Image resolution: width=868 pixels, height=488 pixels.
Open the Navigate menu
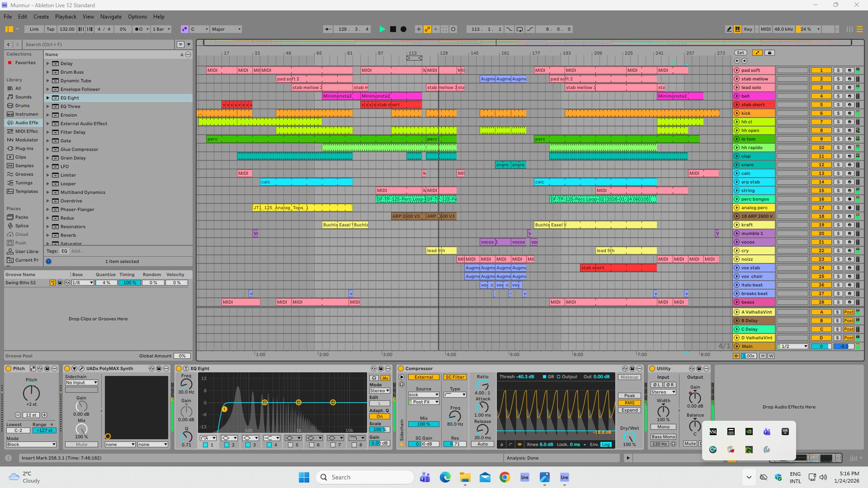tap(111, 17)
